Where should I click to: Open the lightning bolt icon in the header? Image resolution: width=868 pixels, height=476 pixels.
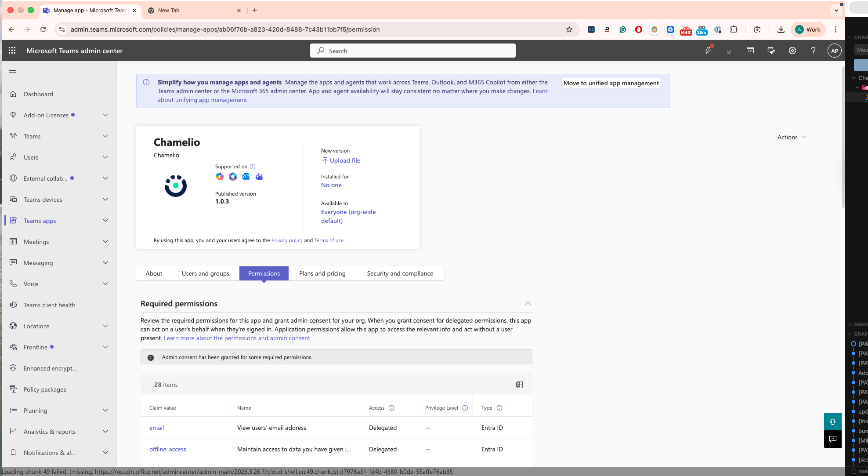708,51
